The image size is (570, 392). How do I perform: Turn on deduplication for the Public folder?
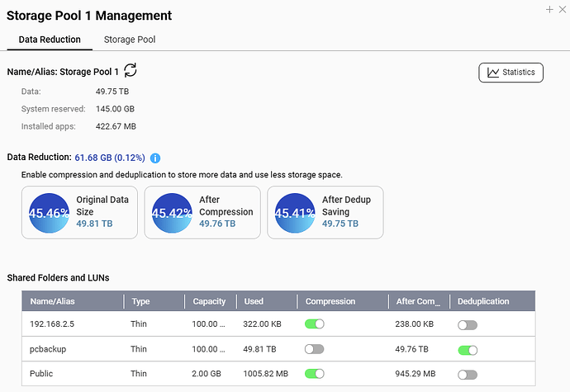point(468,374)
